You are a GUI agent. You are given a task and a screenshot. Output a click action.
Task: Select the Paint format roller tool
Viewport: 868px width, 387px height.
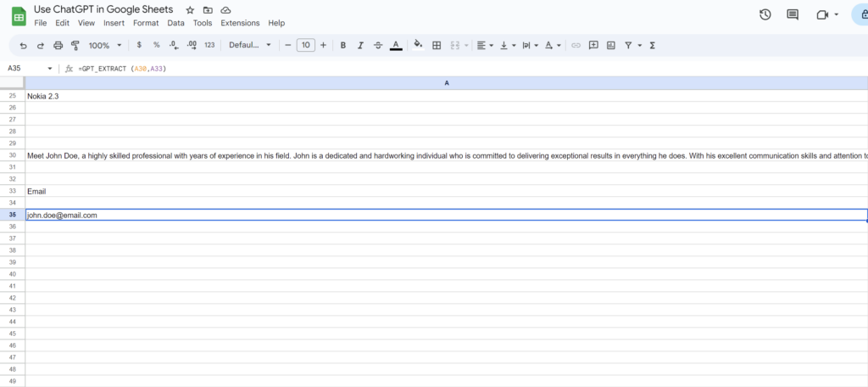pos(75,45)
